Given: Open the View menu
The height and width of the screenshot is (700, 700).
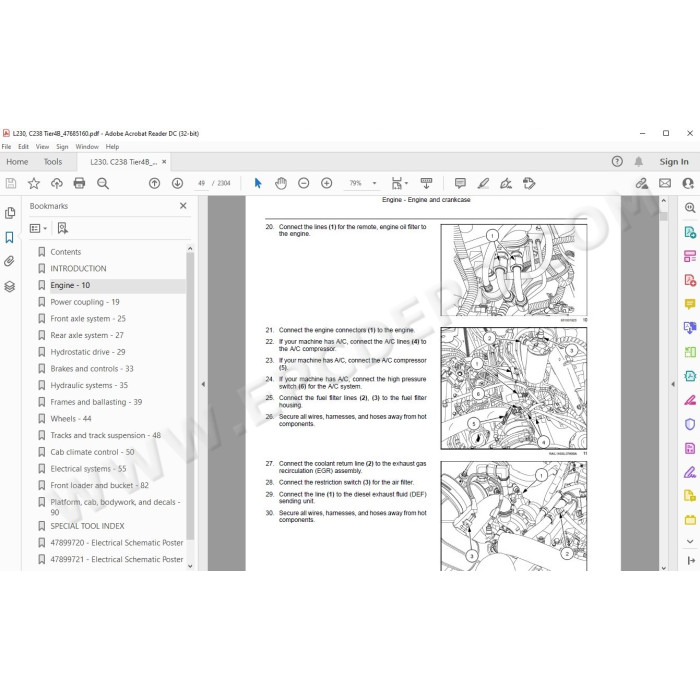Looking at the screenshot, I should point(42,146).
